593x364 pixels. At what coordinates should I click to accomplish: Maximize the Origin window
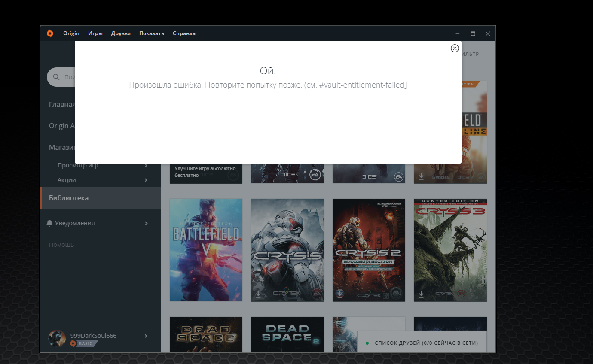click(473, 33)
